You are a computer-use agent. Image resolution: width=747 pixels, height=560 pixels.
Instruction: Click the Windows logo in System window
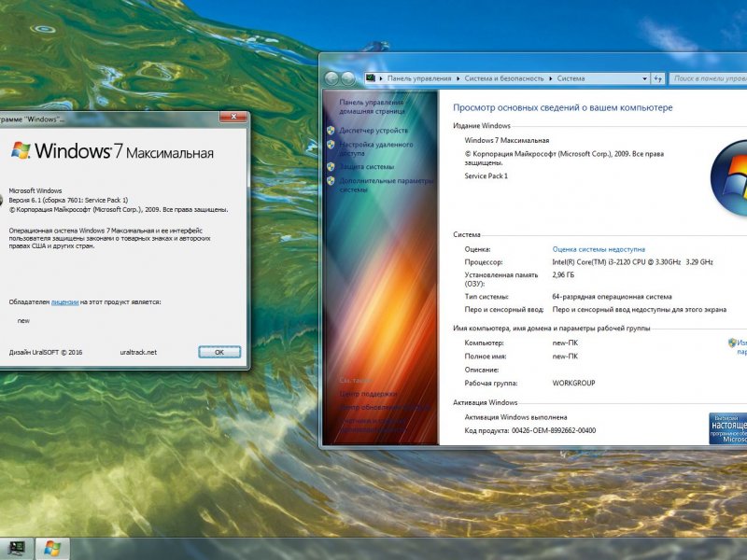coord(728,178)
